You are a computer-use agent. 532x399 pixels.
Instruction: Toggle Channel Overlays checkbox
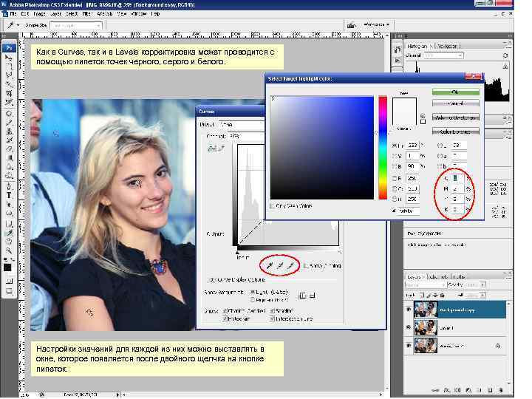pyautogui.click(x=225, y=310)
